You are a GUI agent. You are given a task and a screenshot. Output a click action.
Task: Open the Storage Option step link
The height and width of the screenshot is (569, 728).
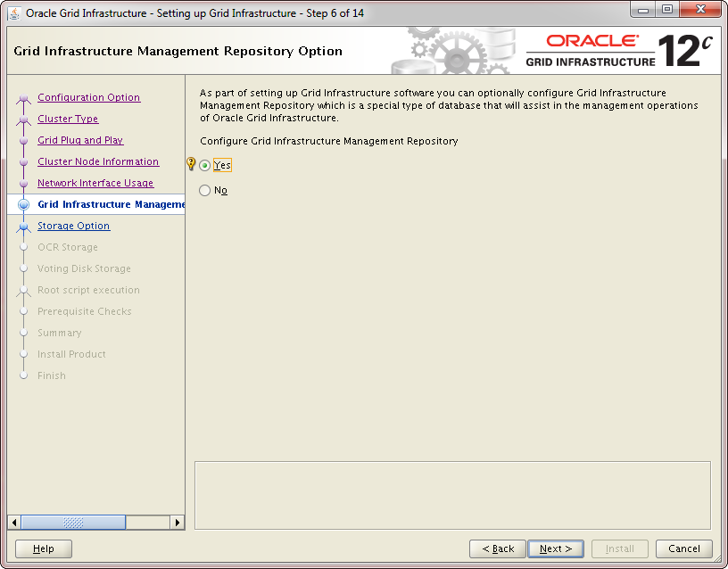pos(73,227)
